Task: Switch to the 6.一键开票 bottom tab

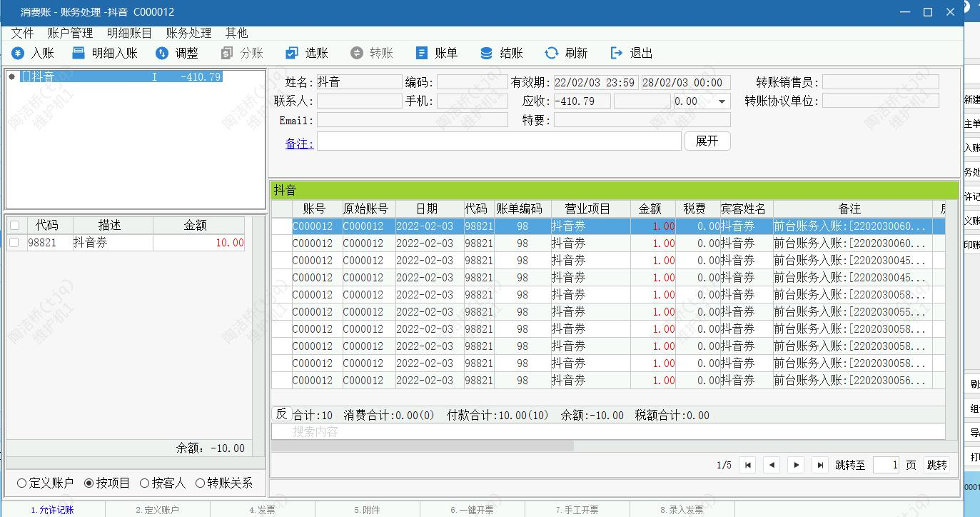Action: click(472, 510)
